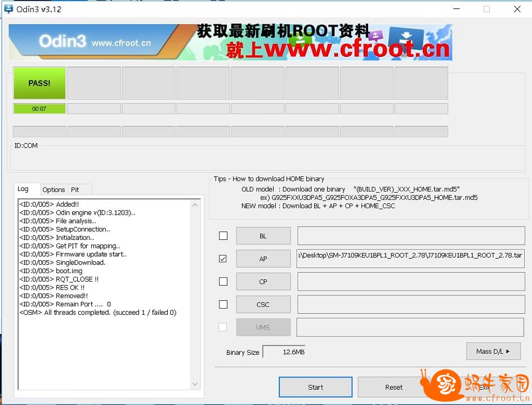Image resolution: width=532 pixels, height=405 pixels.
Task: Click the UMS file path field
Action: [410, 327]
